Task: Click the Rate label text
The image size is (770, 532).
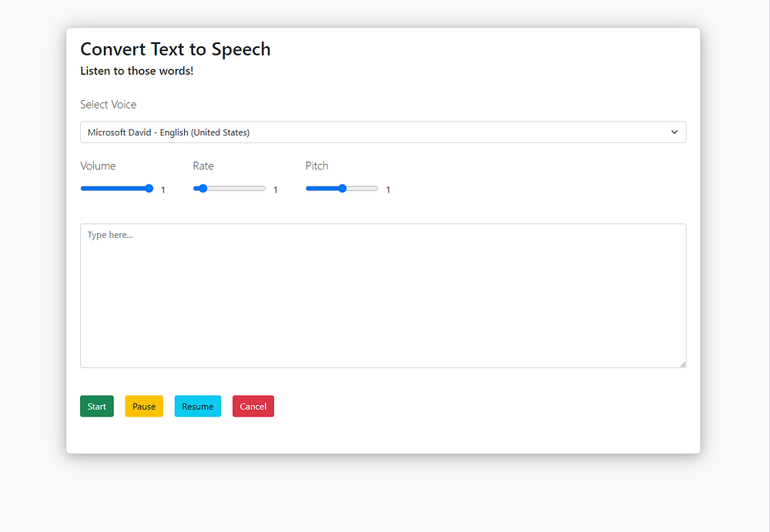Action: [x=203, y=166]
